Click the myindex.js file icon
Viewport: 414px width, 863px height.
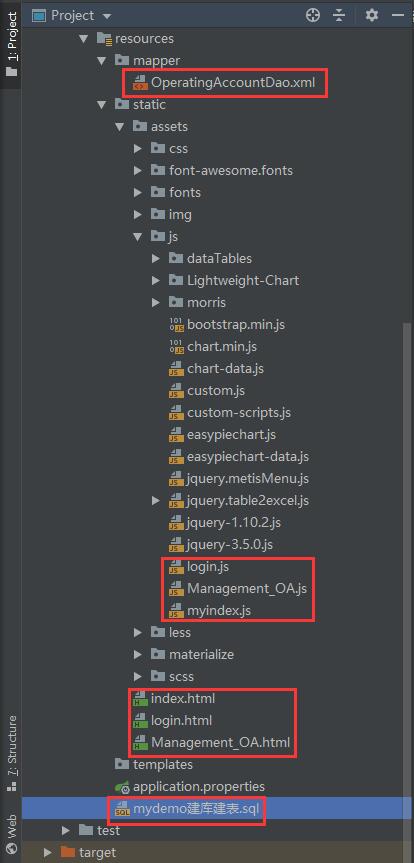click(176, 611)
